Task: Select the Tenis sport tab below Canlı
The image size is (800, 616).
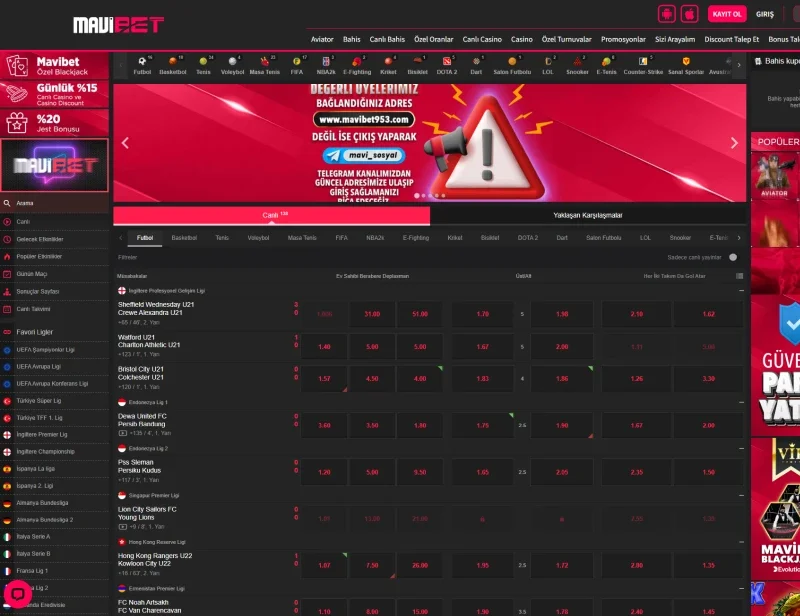Action: pyautogui.click(x=222, y=238)
